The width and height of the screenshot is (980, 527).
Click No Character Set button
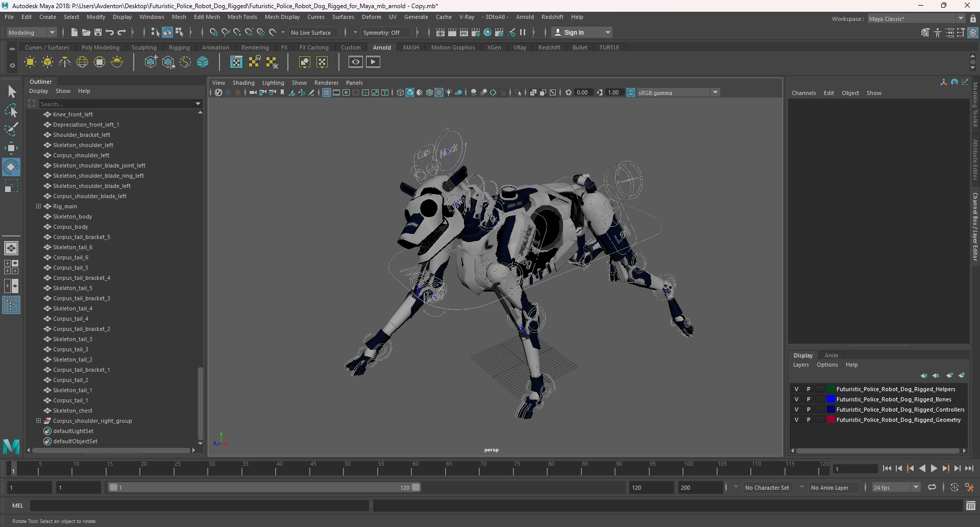(767, 488)
